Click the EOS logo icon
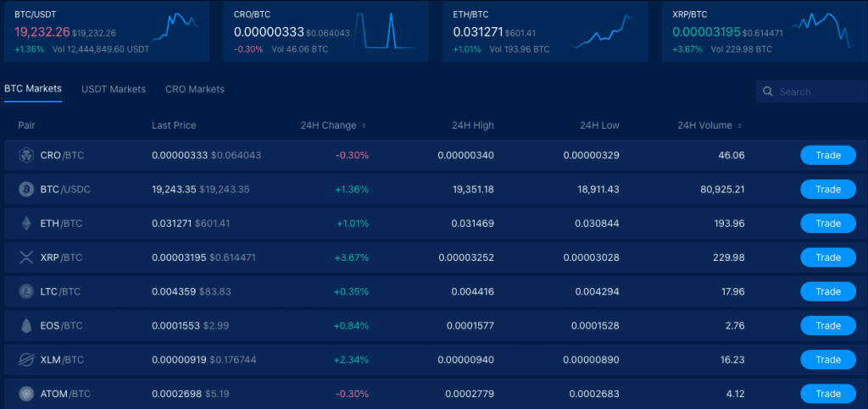The height and width of the screenshot is (409, 868). 26,326
